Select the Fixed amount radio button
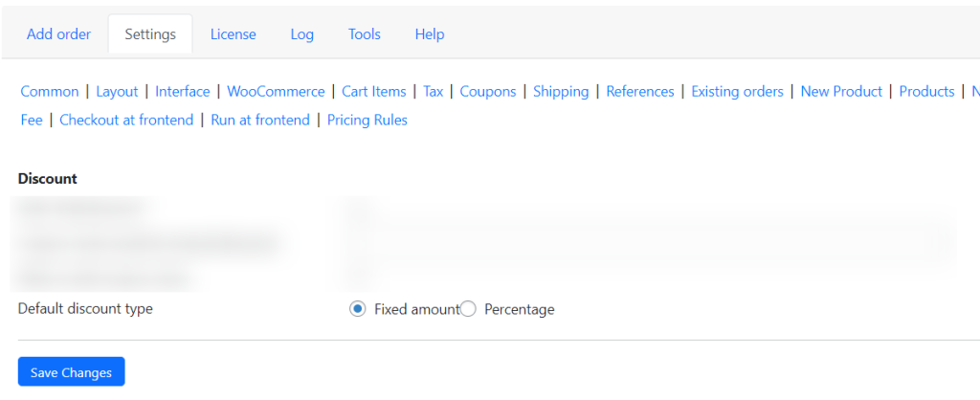This screenshot has width=980, height=400. [x=358, y=309]
